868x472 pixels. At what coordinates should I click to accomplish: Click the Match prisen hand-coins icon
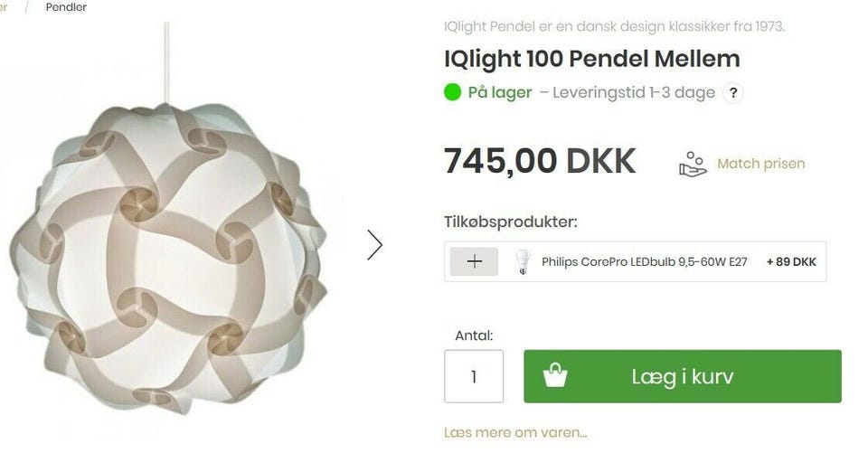point(693,165)
